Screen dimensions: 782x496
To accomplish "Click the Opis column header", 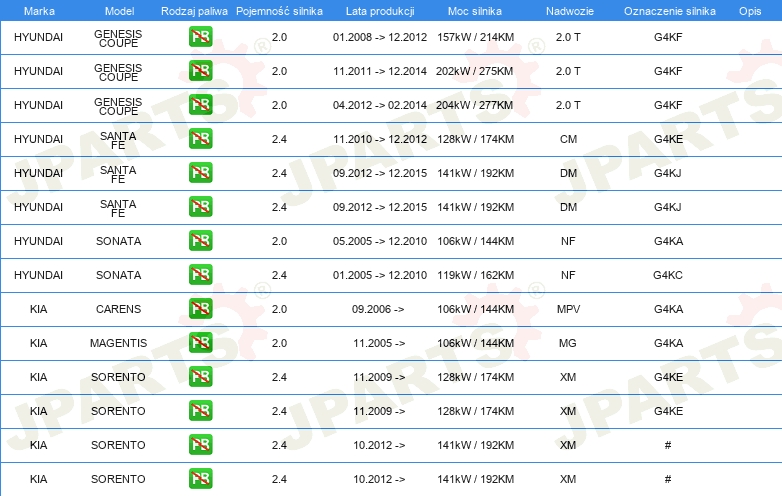I will [749, 10].
